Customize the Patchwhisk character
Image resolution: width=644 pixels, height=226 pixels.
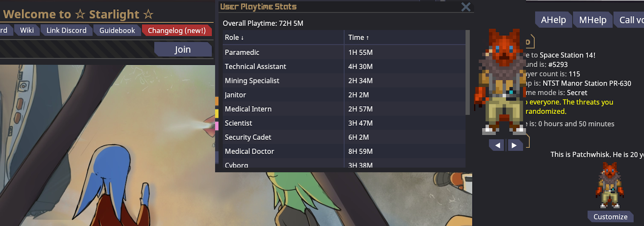pos(610,217)
